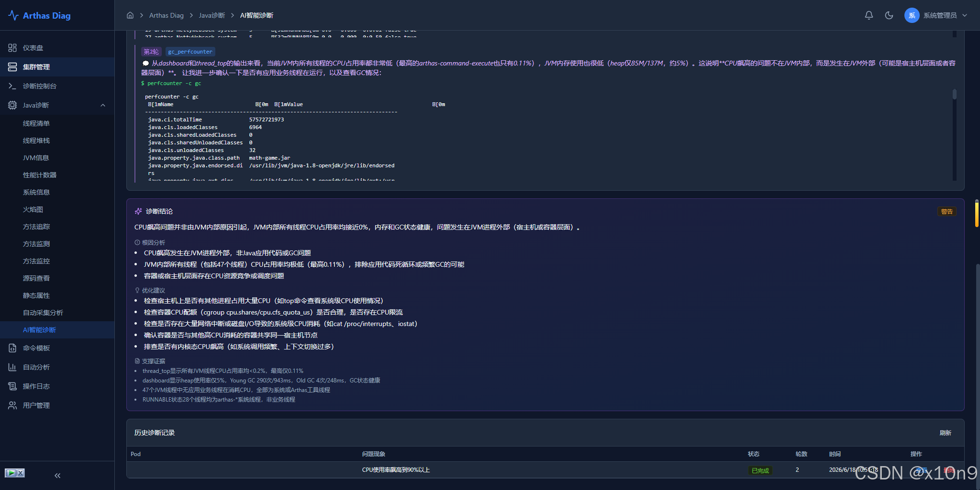Click CPU使用率飙高到90%以上 history row
Image resolution: width=980 pixels, height=490 pixels.
(x=545, y=470)
